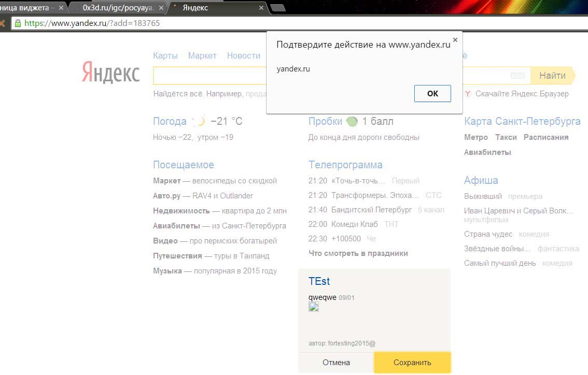The width and height of the screenshot is (588, 375).
Task: Open the Пробки heading
Action: 325,121
